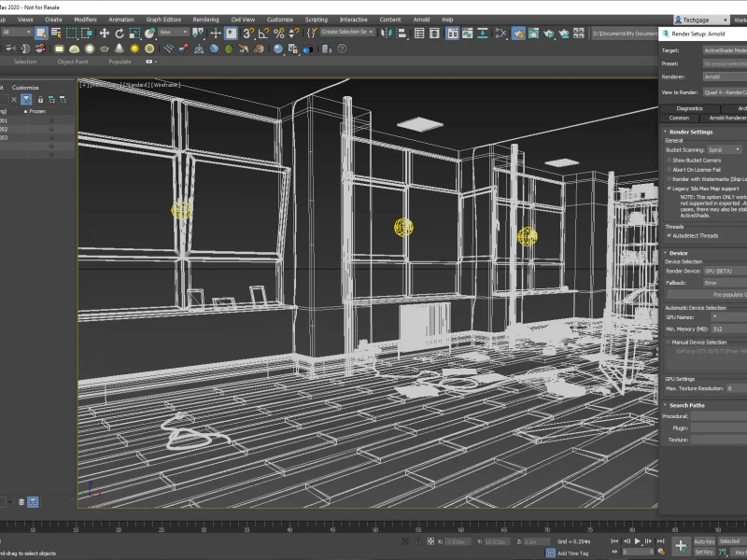Click the Selection Lock toggle icon

(417, 541)
